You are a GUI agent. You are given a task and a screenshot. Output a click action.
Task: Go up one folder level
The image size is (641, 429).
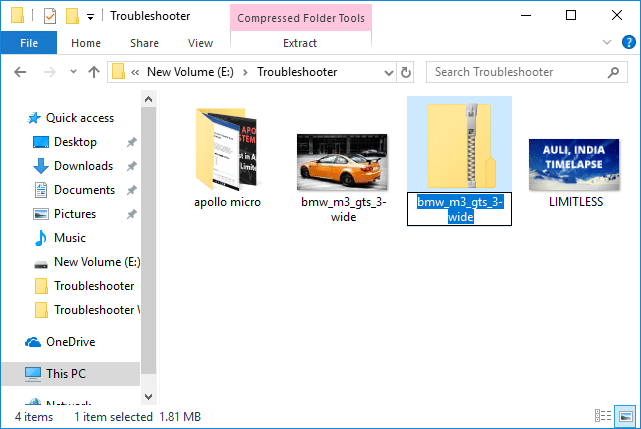click(94, 72)
